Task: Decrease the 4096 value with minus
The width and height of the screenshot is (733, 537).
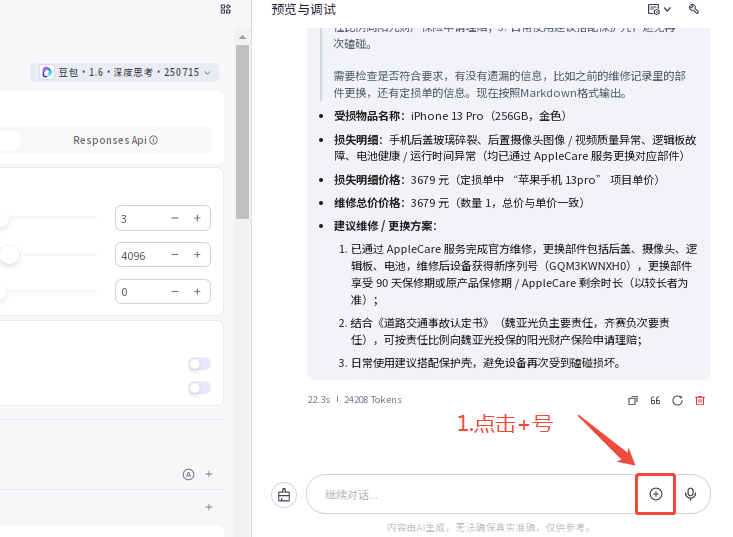Action: point(175,255)
